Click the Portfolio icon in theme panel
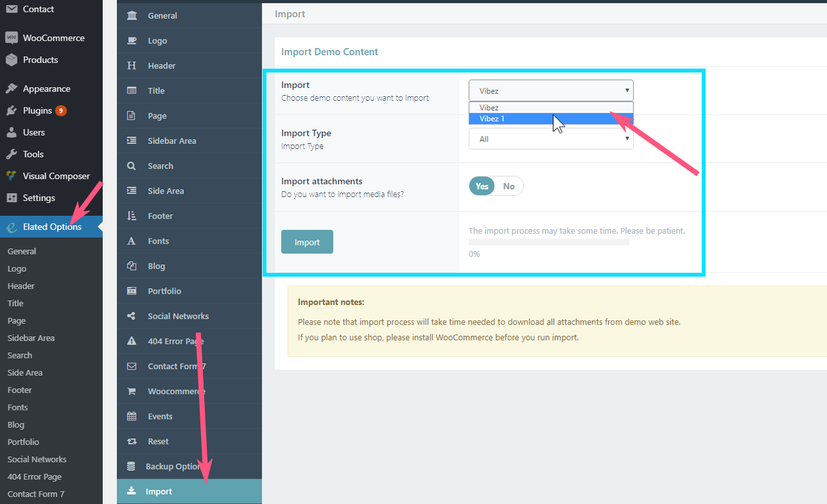 [132, 291]
